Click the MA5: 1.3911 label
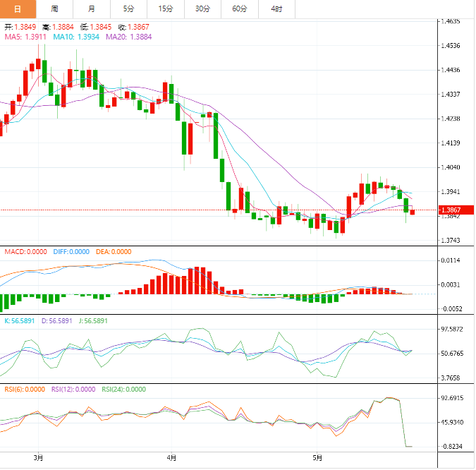Viewport: 476px width, 470px height. point(25,37)
